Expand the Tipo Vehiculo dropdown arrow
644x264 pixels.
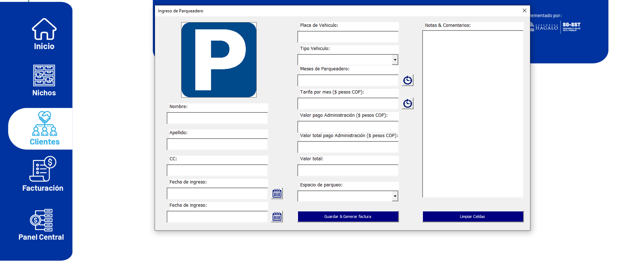click(x=395, y=60)
